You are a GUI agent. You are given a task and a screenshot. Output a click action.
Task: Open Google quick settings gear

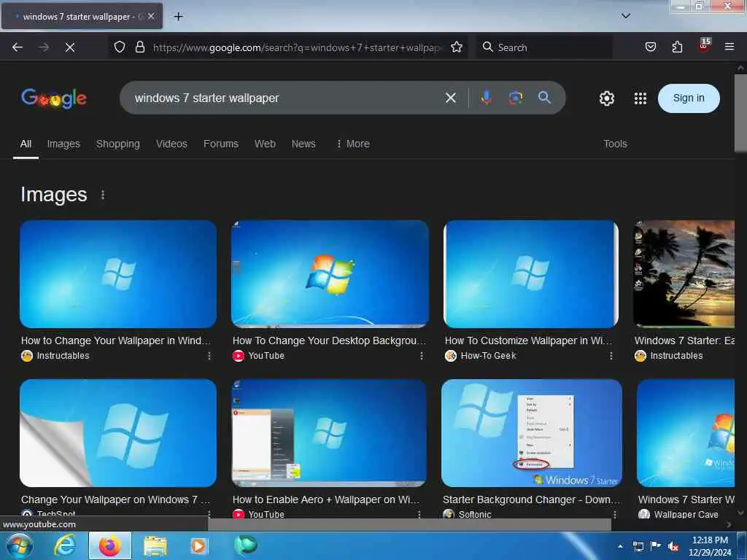tap(606, 98)
